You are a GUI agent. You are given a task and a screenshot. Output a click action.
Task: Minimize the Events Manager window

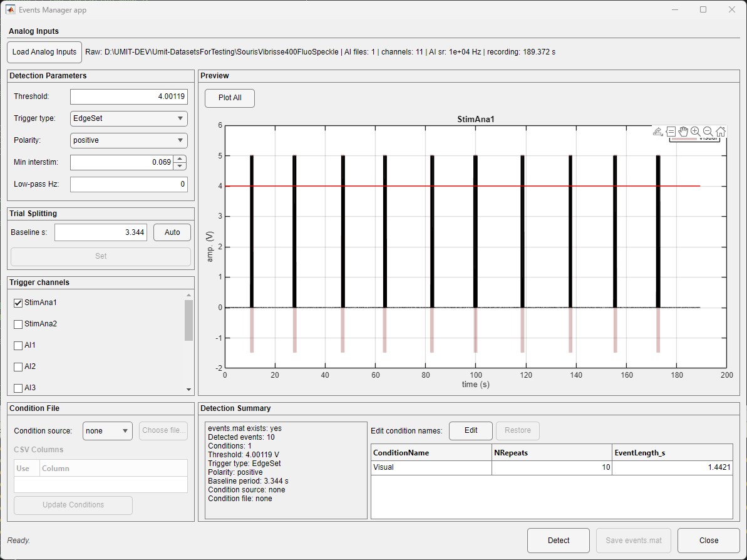675,9
